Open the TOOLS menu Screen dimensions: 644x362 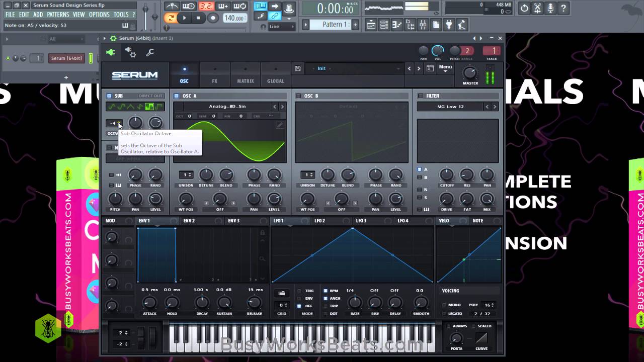[x=121, y=15]
